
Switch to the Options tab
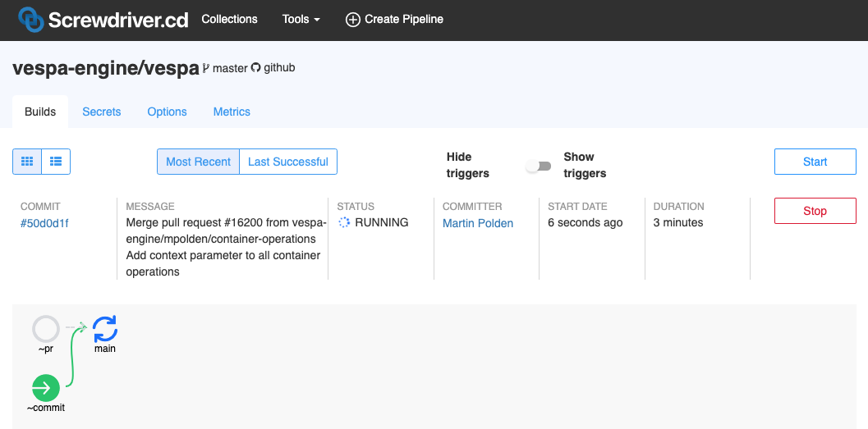[168, 112]
